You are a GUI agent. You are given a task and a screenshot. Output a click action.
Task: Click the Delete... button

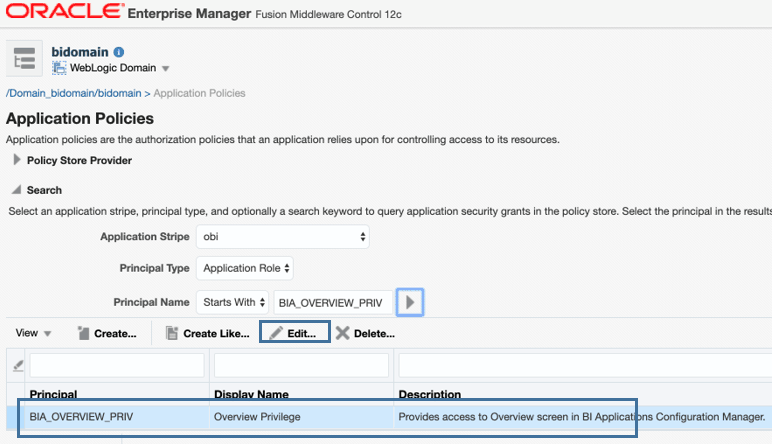click(365, 334)
